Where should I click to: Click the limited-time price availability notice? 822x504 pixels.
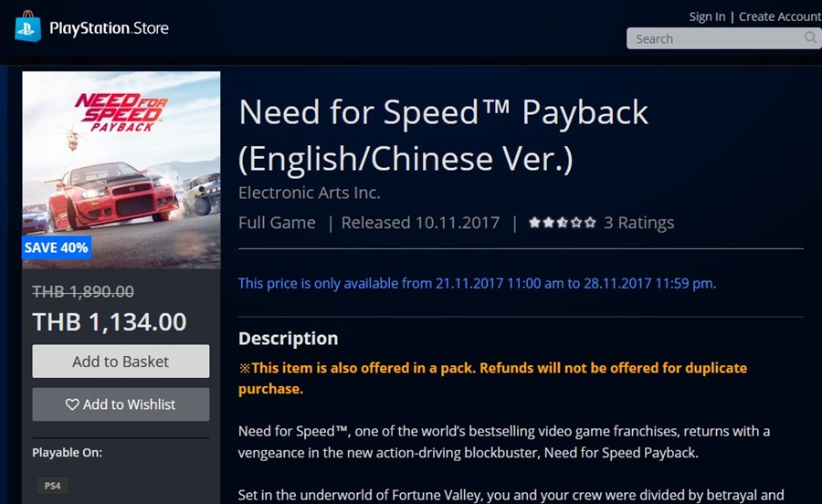tap(477, 283)
